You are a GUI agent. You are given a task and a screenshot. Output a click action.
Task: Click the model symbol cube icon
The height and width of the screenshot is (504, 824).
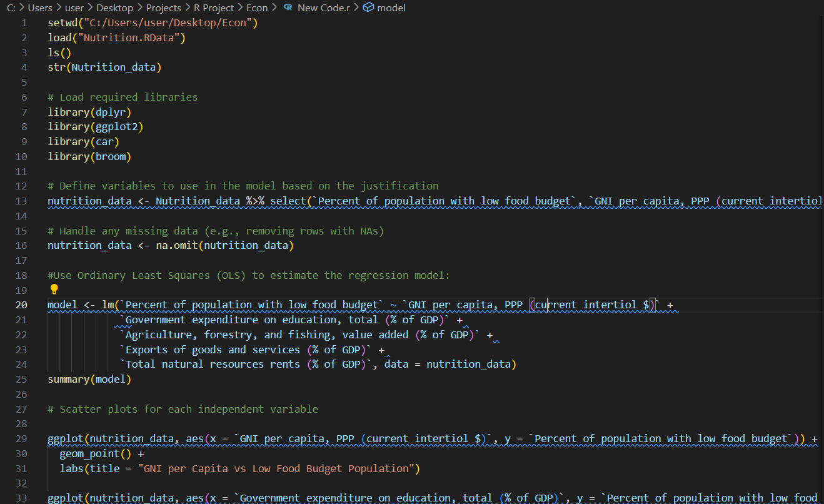point(369,8)
